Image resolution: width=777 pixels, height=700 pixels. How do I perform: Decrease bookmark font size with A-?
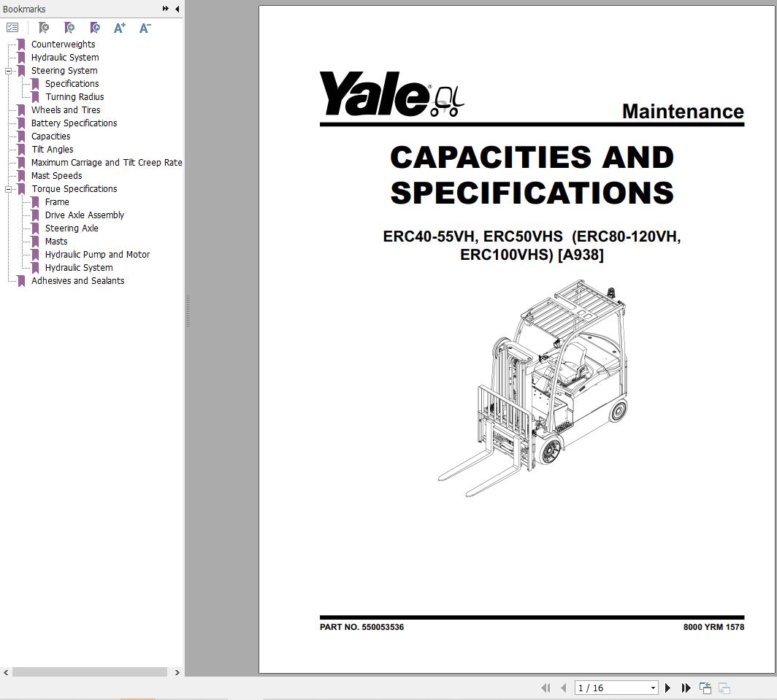(145, 28)
